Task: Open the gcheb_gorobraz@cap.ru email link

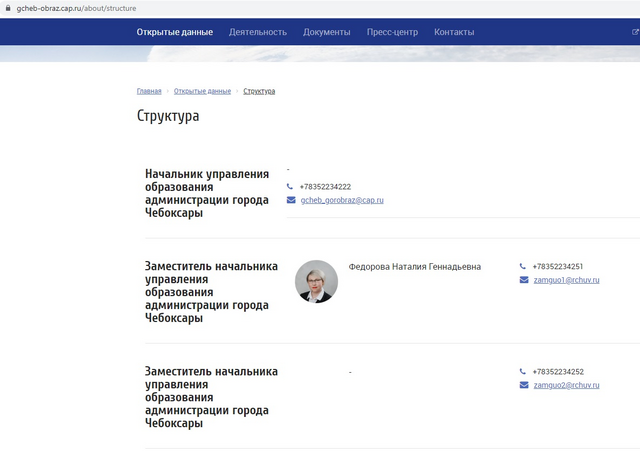Action: (x=342, y=200)
